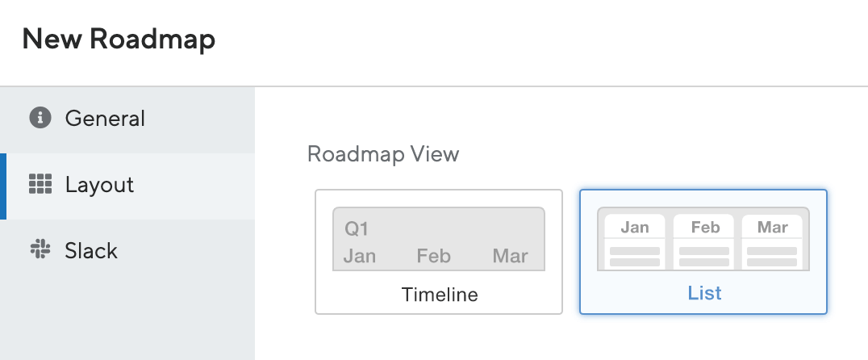Viewport: 868px width, 360px height.
Task: Click the New Roadmap title
Action: click(119, 40)
